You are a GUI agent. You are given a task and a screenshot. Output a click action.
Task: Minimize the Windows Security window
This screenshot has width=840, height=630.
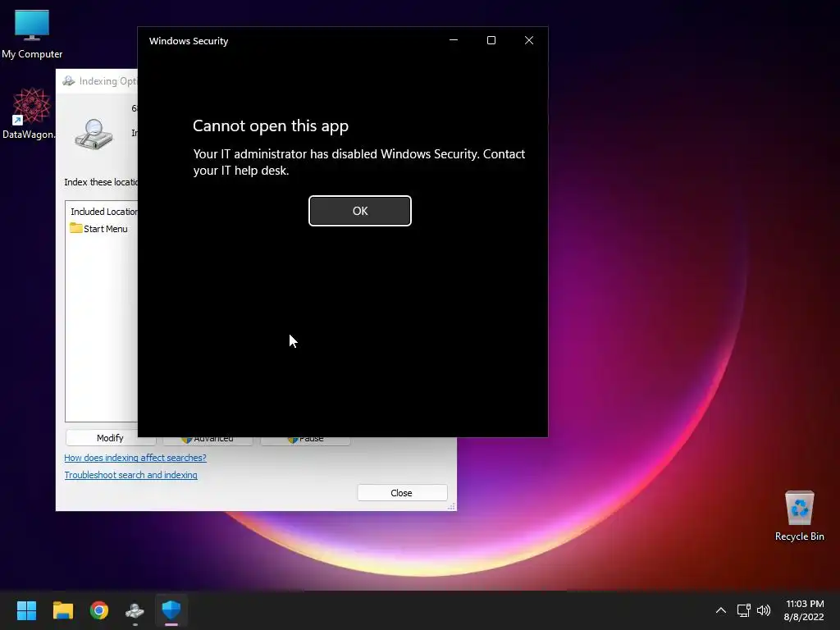point(454,41)
